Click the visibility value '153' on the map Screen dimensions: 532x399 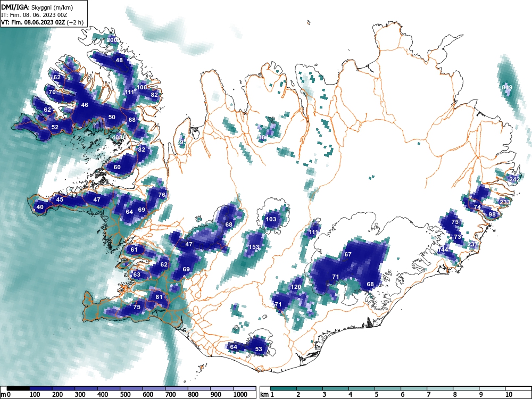[x=254, y=247]
